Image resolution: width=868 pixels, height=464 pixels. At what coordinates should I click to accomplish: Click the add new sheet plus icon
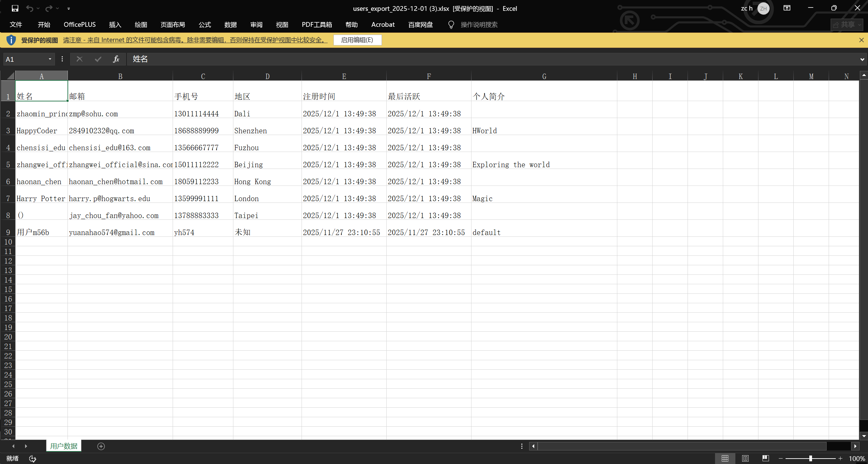click(x=101, y=446)
